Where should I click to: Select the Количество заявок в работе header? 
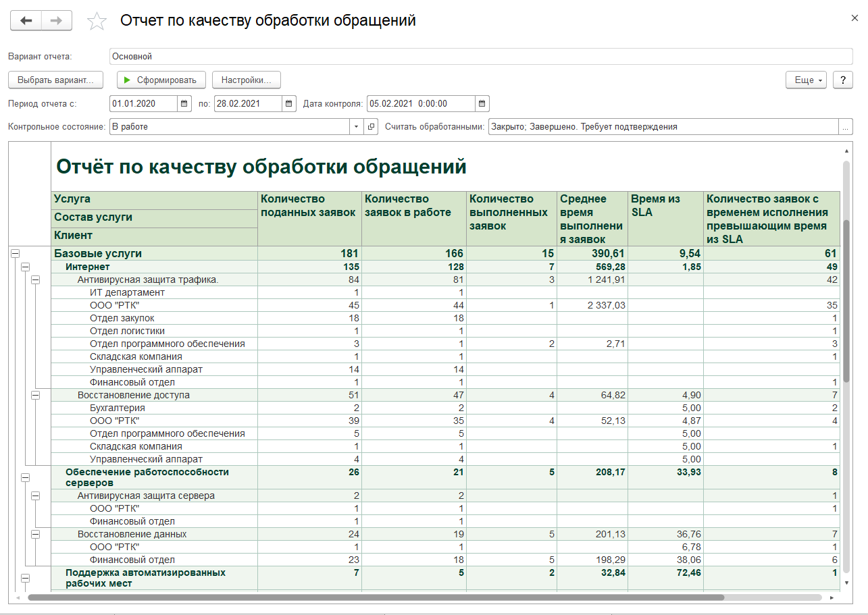tap(414, 219)
